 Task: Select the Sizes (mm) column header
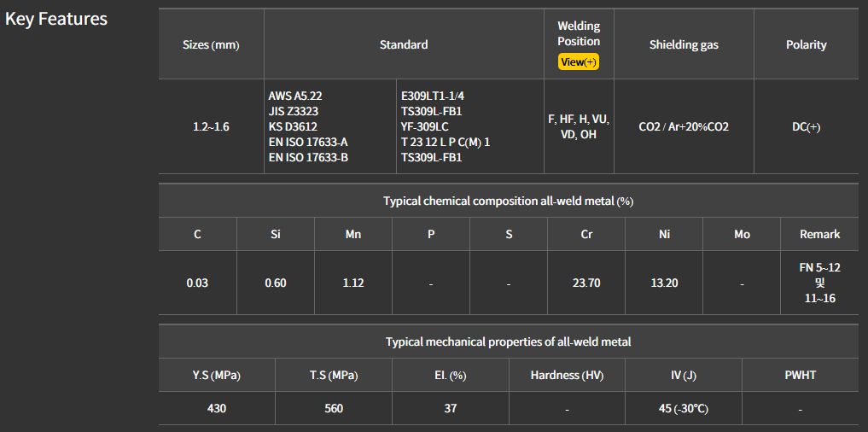click(211, 44)
